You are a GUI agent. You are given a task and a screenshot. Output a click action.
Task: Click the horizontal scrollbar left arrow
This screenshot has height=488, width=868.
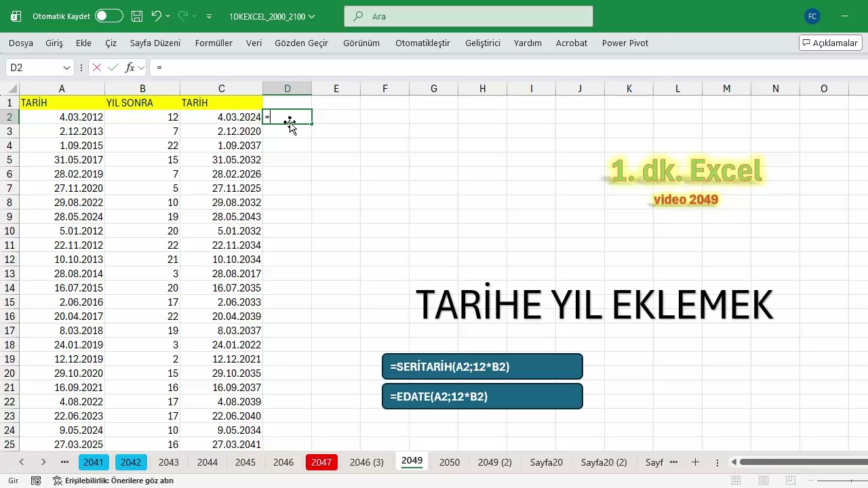tap(734, 462)
